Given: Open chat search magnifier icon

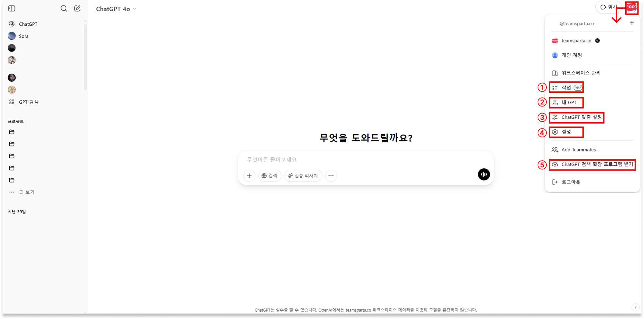Looking at the screenshot, I should (64, 8).
